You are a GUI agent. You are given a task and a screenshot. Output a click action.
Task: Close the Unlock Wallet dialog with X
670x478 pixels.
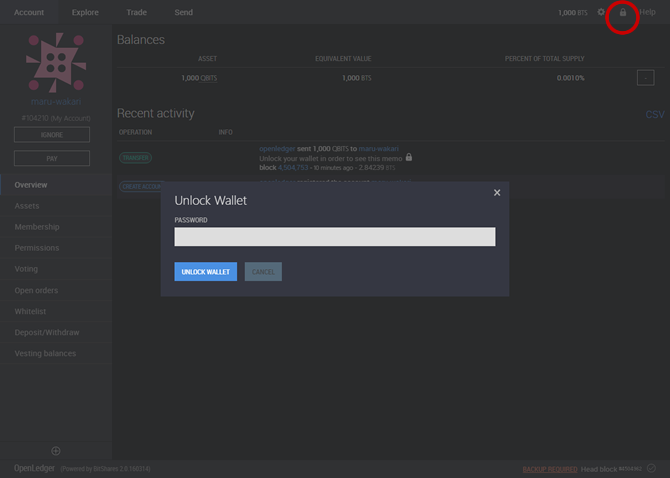[497, 192]
